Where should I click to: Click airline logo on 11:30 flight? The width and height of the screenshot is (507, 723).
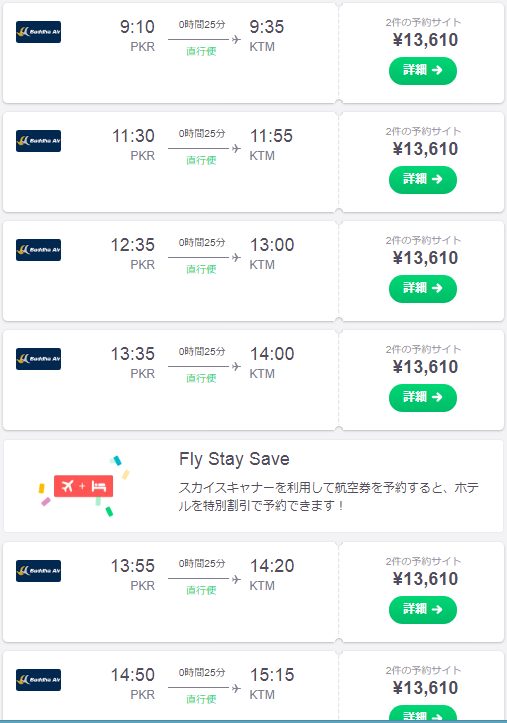tap(38, 141)
